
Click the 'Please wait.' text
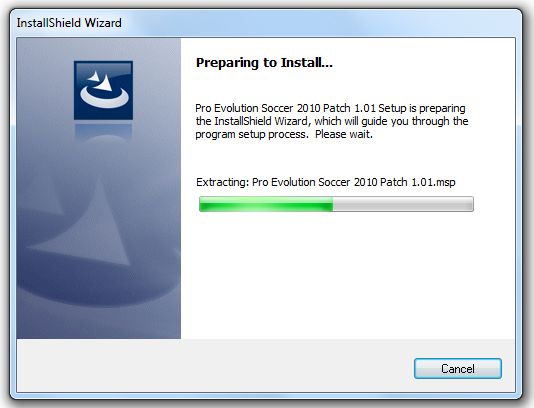[x=344, y=134]
